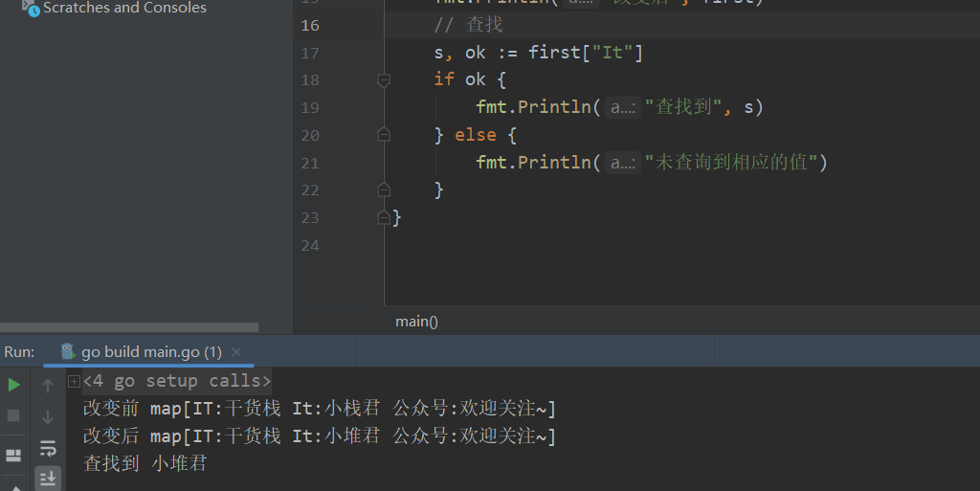The image size is (980, 491).
Task: Click the 查找到 小堆君 output line
Action: [145, 463]
